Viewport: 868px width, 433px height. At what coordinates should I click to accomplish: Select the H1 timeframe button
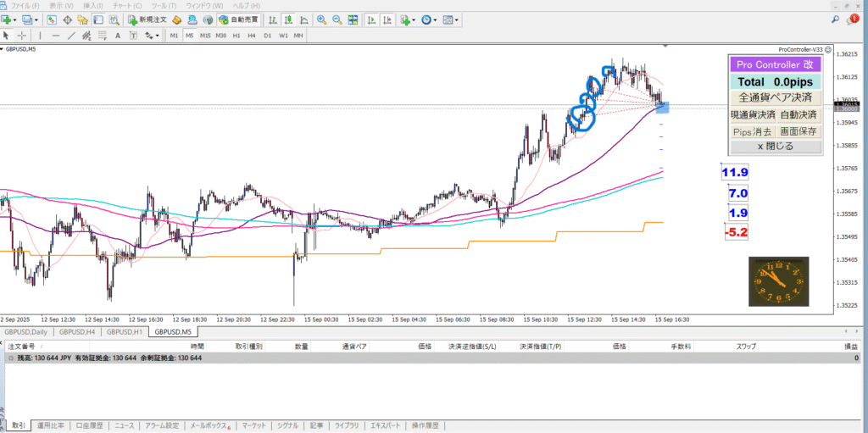236,36
